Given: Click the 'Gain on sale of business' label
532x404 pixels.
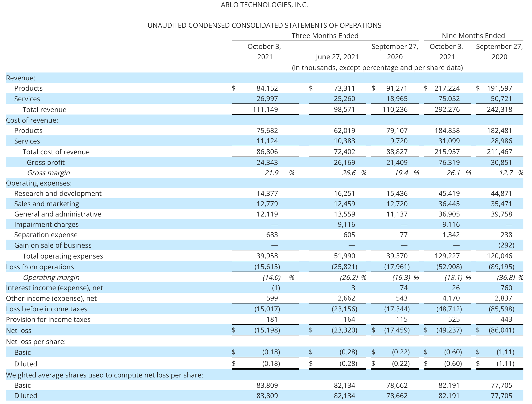Looking at the screenshot, I should point(53,245).
